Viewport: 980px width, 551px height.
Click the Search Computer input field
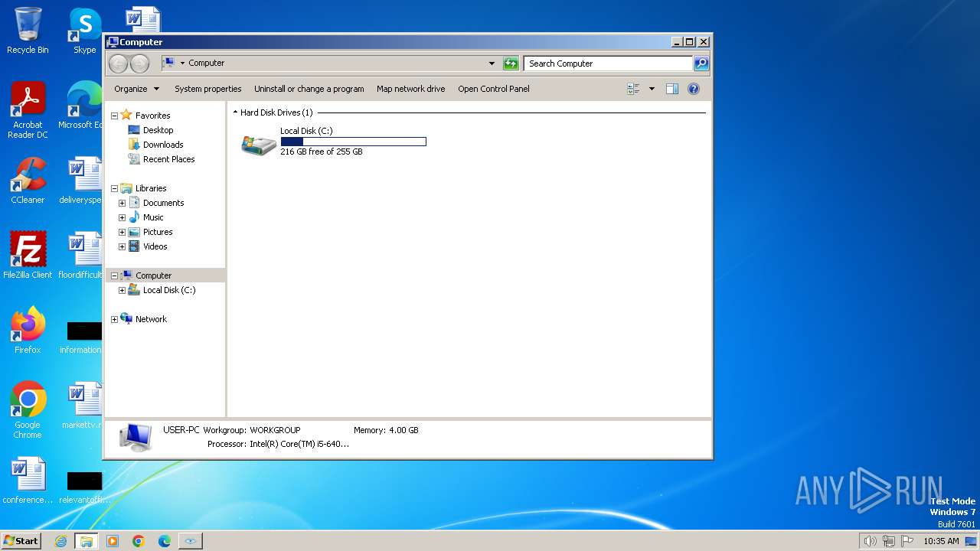pyautogui.click(x=609, y=64)
